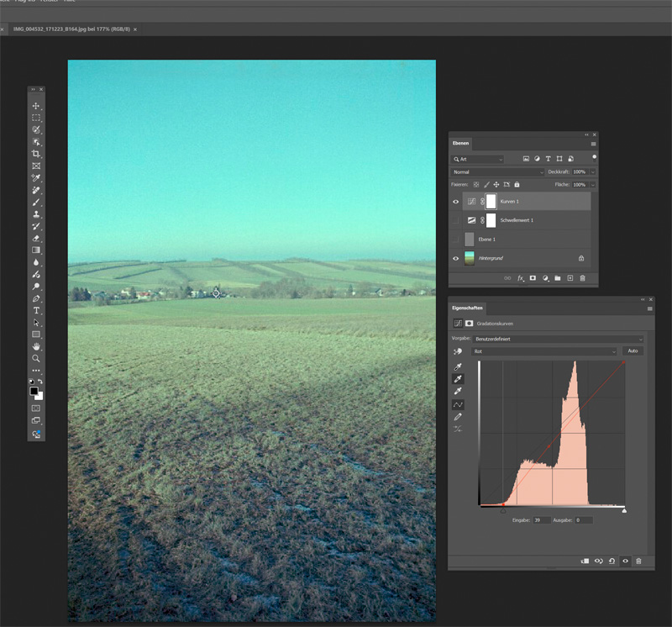Image resolution: width=672 pixels, height=627 pixels.
Task: Show the Ebene 1 layer
Action: (455, 240)
